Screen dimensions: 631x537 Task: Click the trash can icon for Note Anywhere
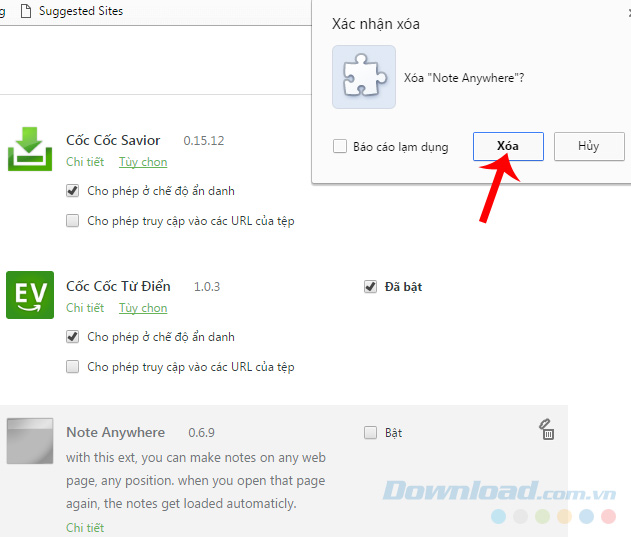pos(547,430)
